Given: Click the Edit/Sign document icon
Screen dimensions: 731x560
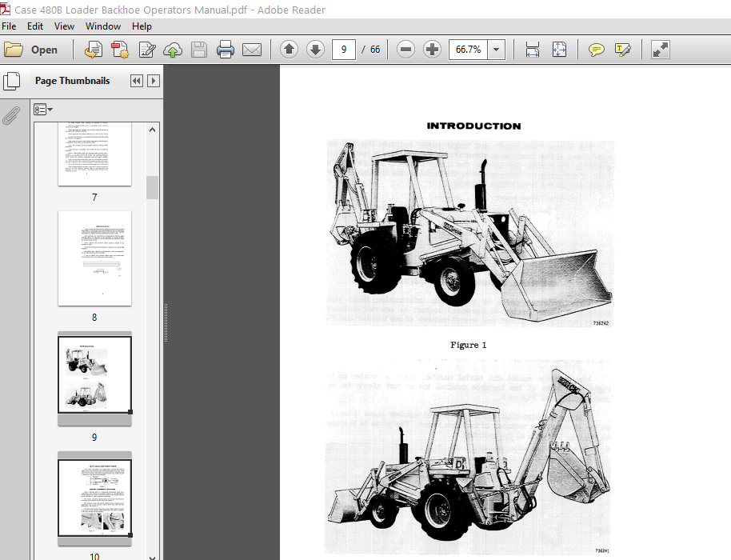Looking at the screenshot, I should [147, 50].
